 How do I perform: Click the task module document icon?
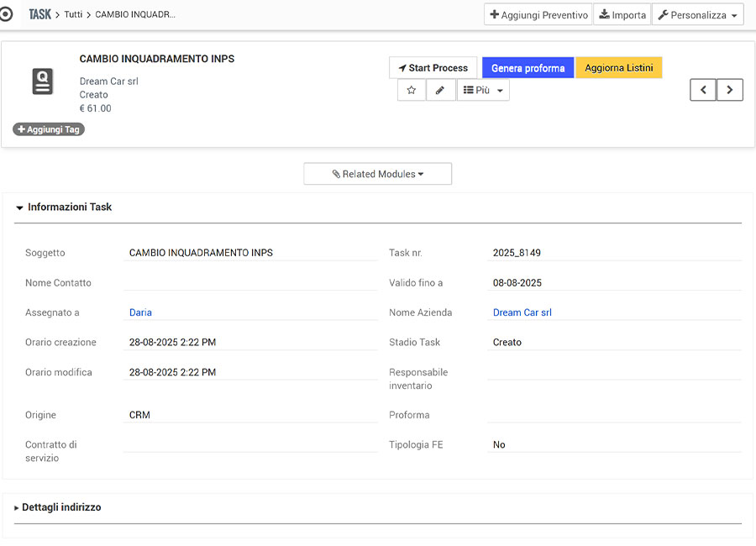[x=43, y=81]
